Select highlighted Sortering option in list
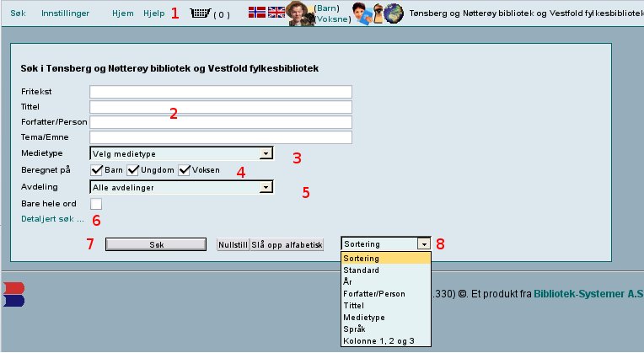Screen dimensions: 644x353 (386, 258)
